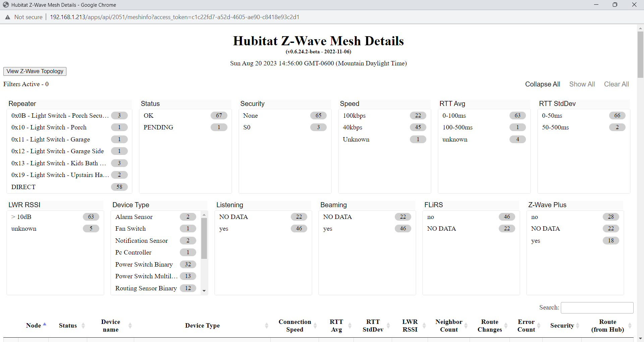Collapse the Speed filter panel header
This screenshot has width=644, height=342.
(384, 104)
